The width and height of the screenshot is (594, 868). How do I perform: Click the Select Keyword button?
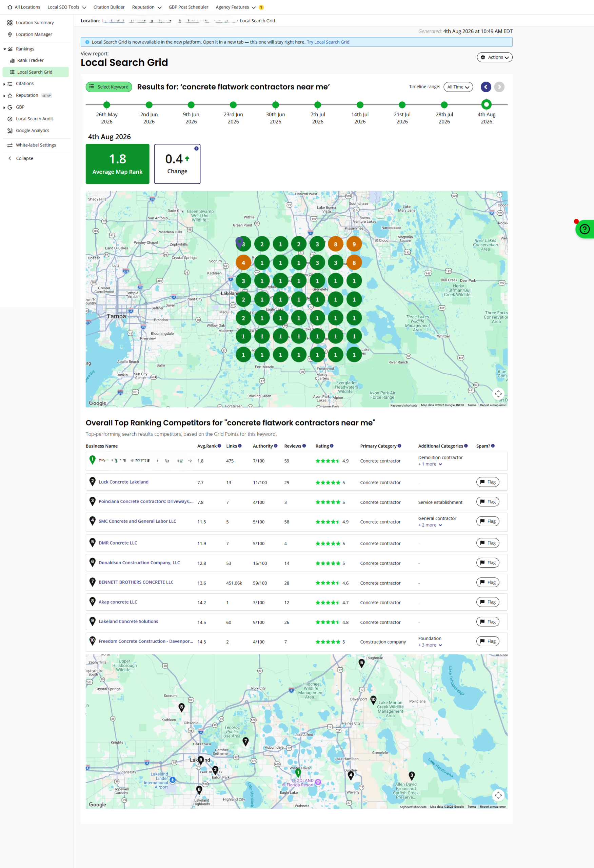tap(109, 87)
